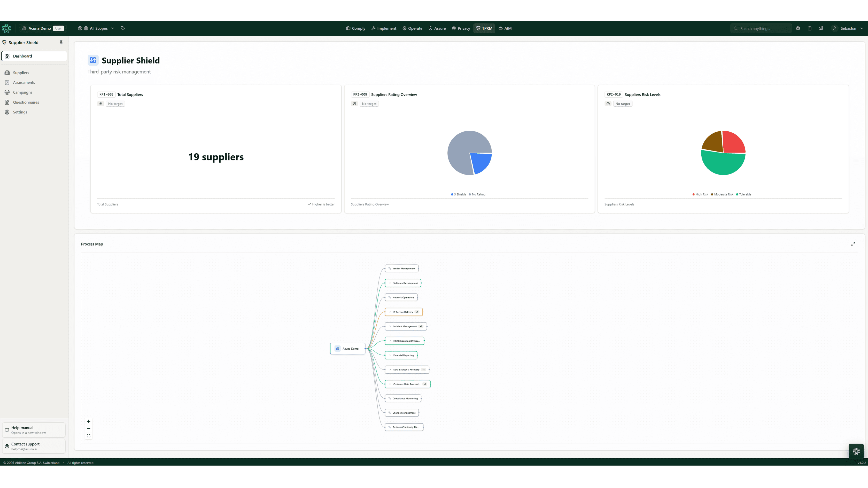Zoom out on the Process Map
Image resolution: width=868 pixels, height=488 pixels.
89,429
